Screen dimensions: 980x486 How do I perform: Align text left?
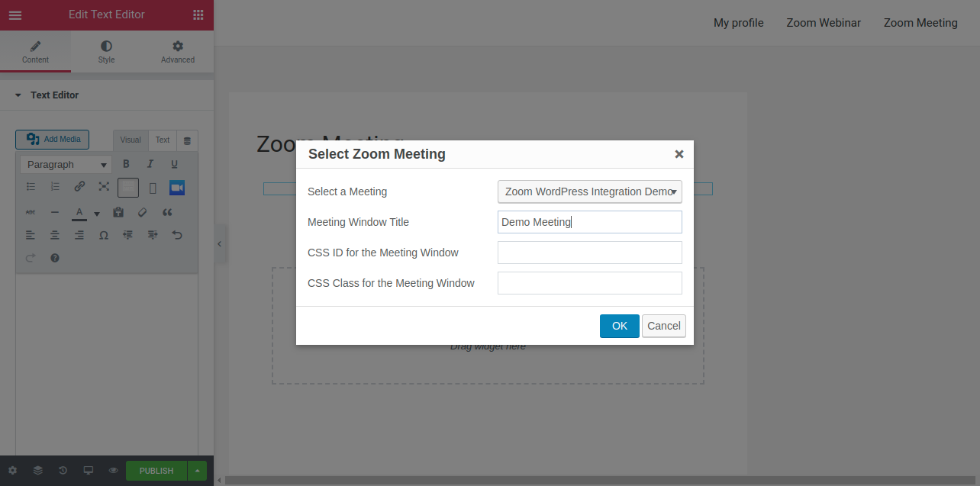(31, 235)
